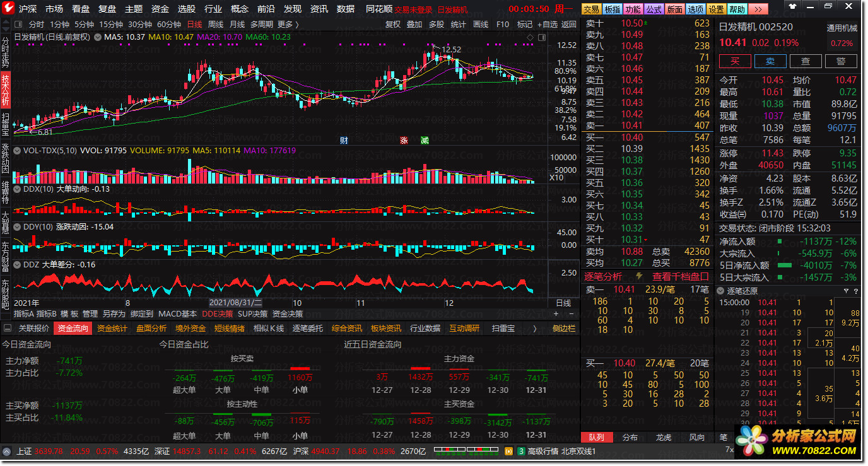Click the purple 公式 colored button
Screen dimensions: 868x466
654,9
